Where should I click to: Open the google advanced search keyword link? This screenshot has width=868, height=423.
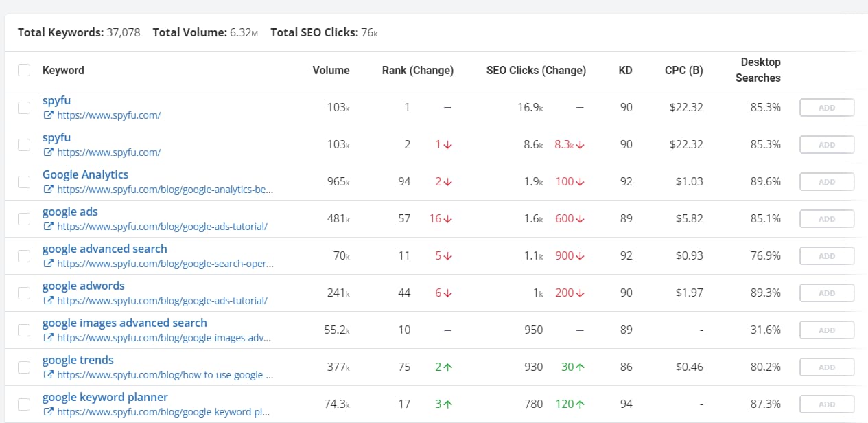coord(105,249)
